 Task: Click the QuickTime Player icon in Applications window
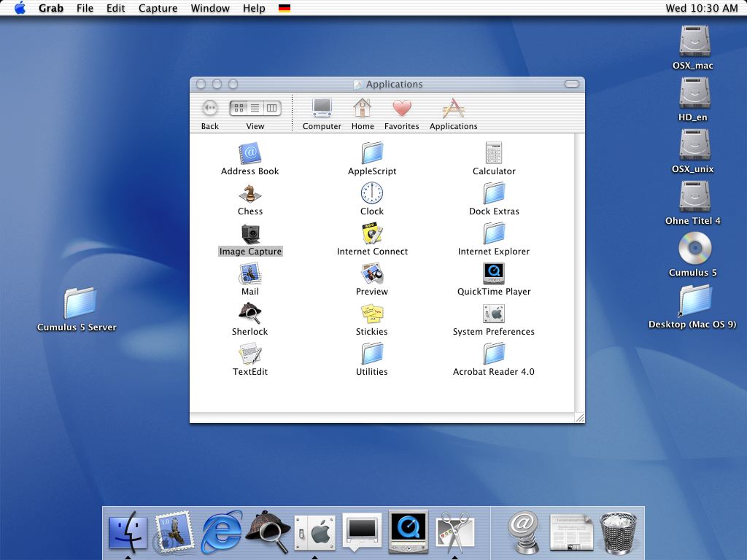tap(494, 274)
